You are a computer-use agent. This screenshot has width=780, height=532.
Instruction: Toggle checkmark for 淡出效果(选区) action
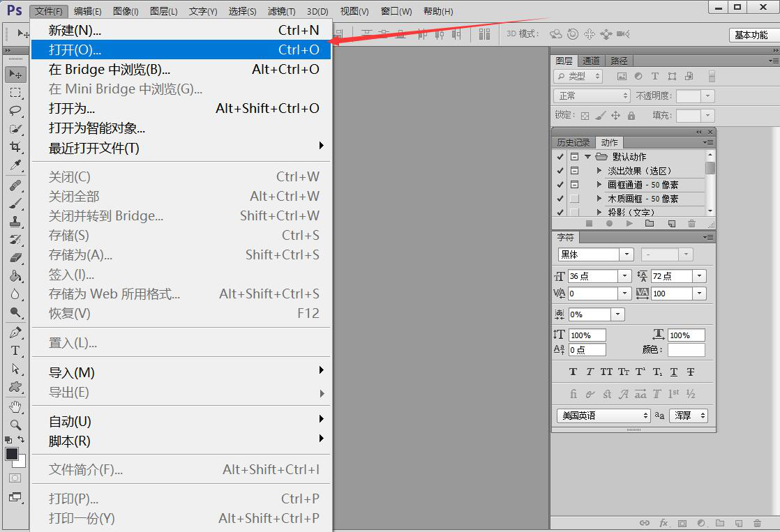[x=560, y=171]
